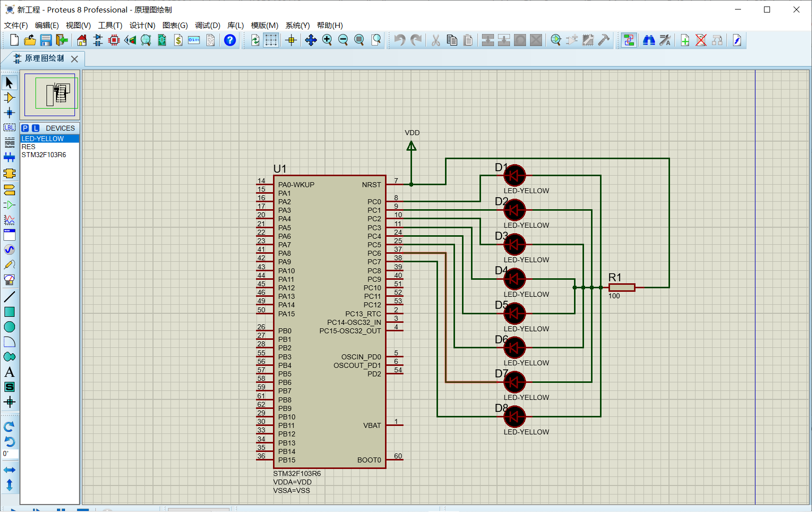Open the blue help question mark icon
This screenshot has height=512, width=812.
coord(230,40)
